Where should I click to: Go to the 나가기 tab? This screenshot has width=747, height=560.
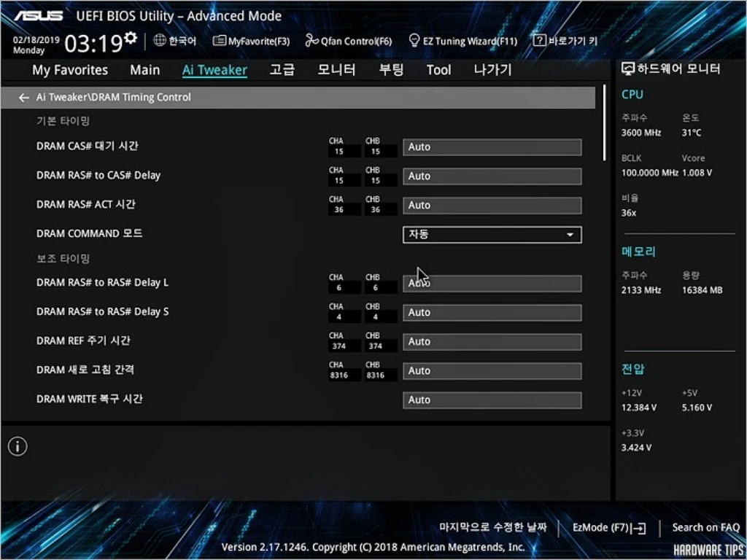point(492,70)
